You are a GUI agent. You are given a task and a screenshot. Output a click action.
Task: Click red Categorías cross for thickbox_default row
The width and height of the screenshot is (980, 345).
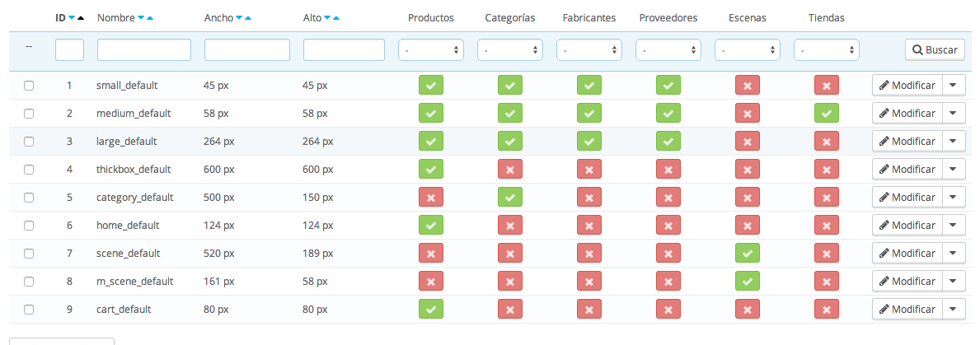(509, 169)
